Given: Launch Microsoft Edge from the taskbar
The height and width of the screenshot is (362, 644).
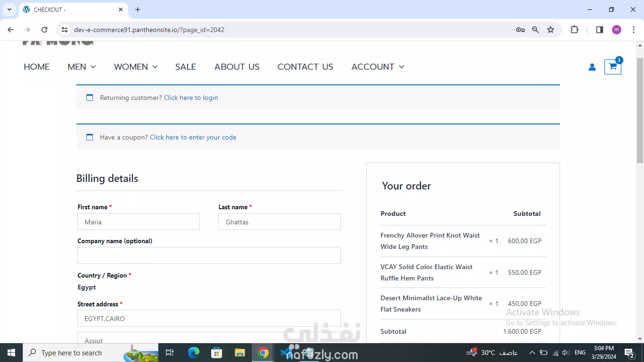Looking at the screenshot, I should 194,353.
